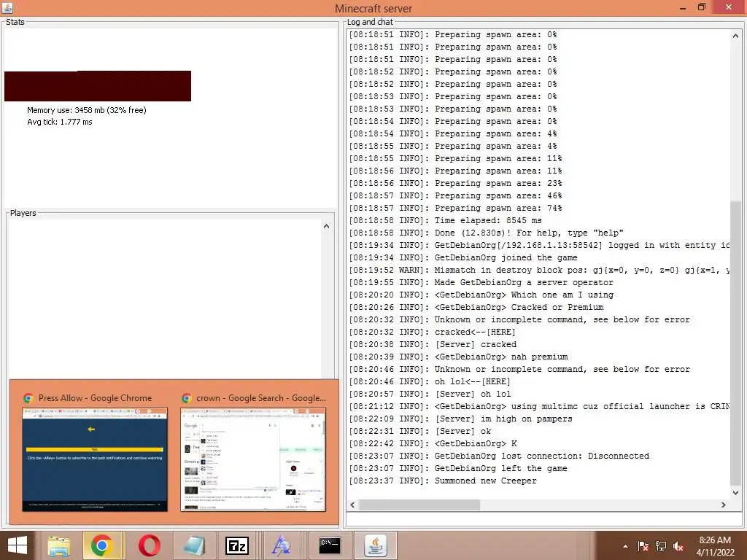Click the [Server] ok log line
Image resolution: width=747 pixels, height=560 pixels.
tap(419, 432)
